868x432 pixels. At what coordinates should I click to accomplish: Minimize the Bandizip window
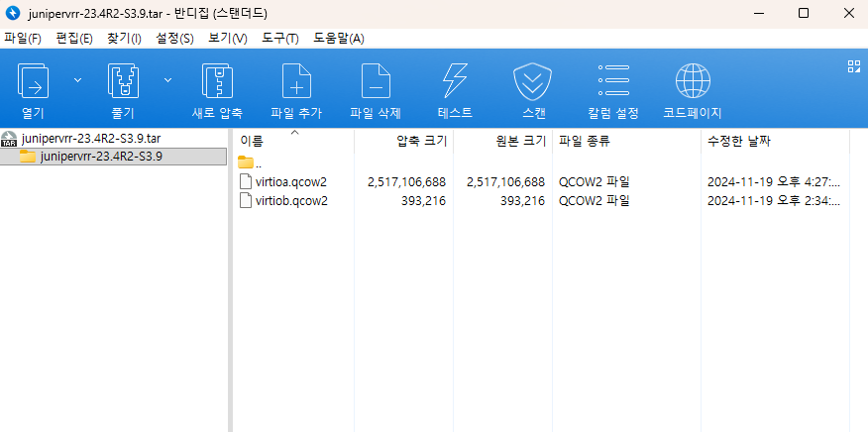pyautogui.click(x=758, y=13)
